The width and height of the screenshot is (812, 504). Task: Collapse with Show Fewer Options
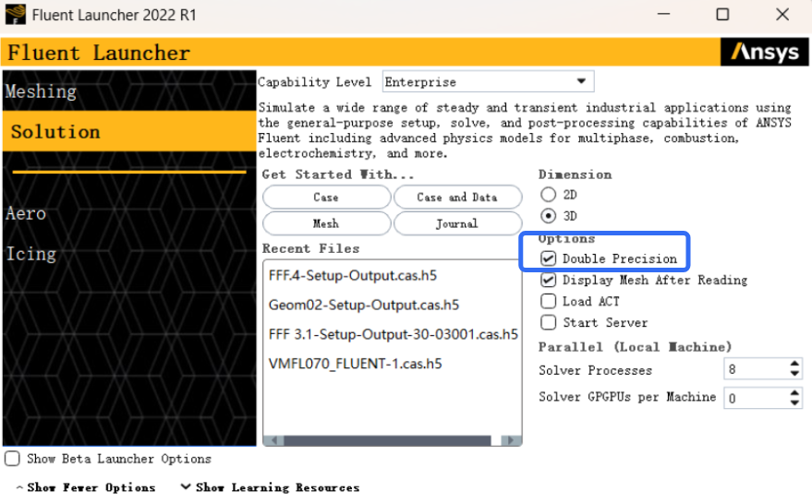pyautogui.click(x=85, y=487)
